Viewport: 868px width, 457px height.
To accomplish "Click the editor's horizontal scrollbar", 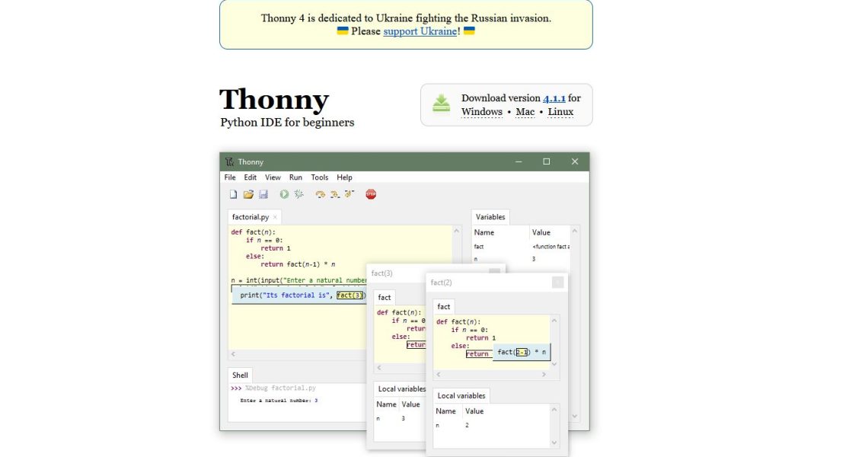I will (x=305, y=354).
